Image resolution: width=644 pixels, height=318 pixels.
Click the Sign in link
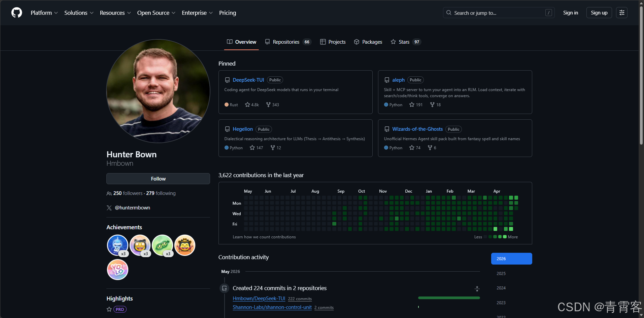571,13
